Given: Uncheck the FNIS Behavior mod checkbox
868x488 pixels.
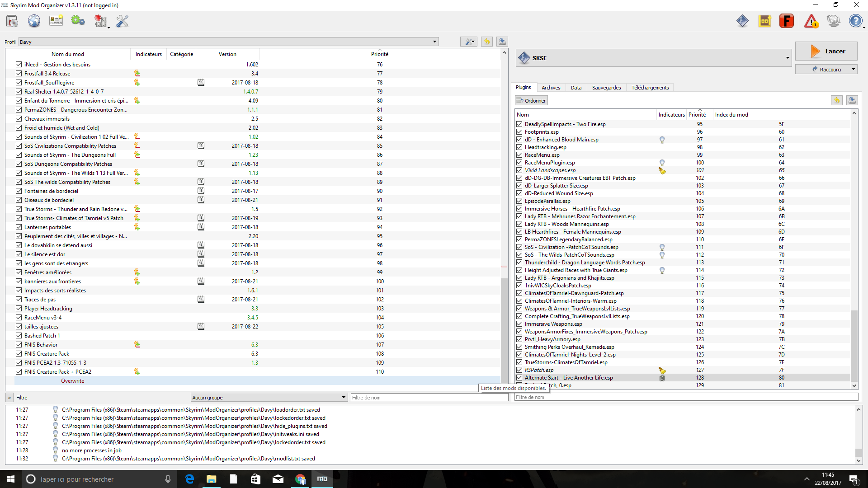Looking at the screenshot, I should tap(19, 344).
